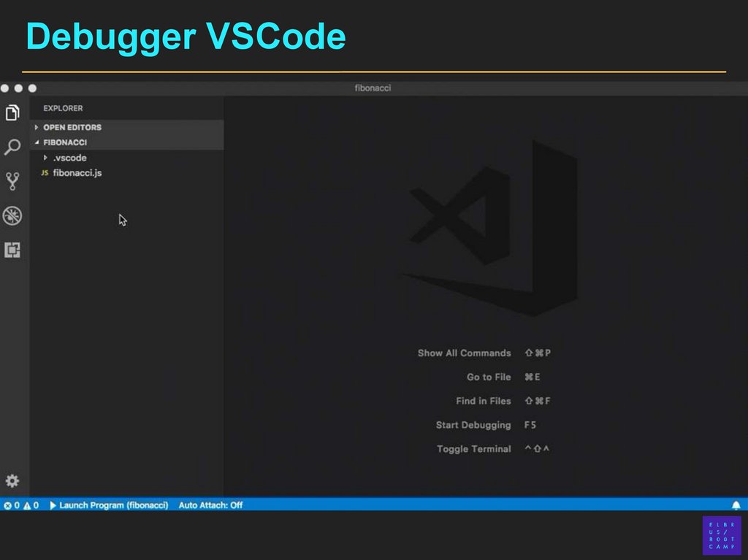Click the fibonacci window title
This screenshot has width=748, height=560.
373,88
